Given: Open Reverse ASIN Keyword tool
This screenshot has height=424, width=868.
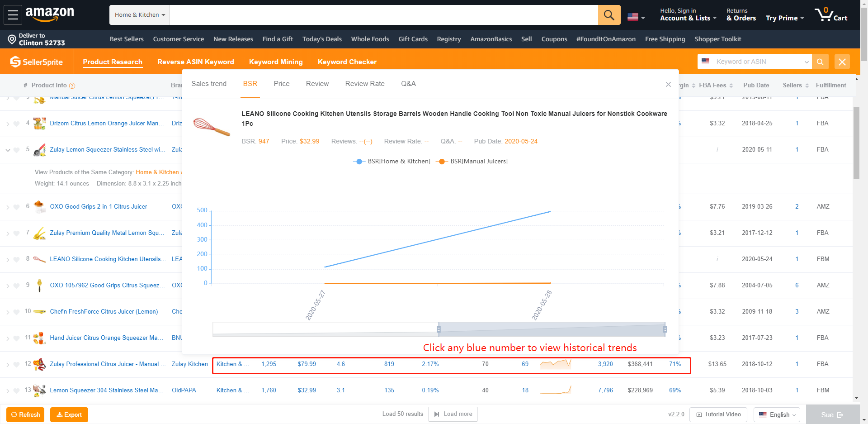Looking at the screenshot, I should (x=196, y=62).
